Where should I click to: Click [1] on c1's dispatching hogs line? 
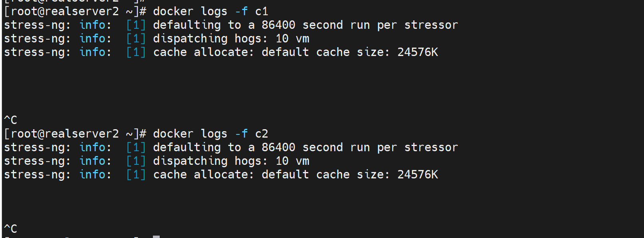pyautogui.click(x=136, y=39)
